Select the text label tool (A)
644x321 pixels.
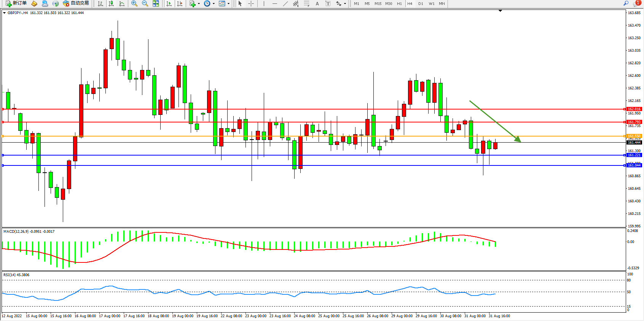317,3
